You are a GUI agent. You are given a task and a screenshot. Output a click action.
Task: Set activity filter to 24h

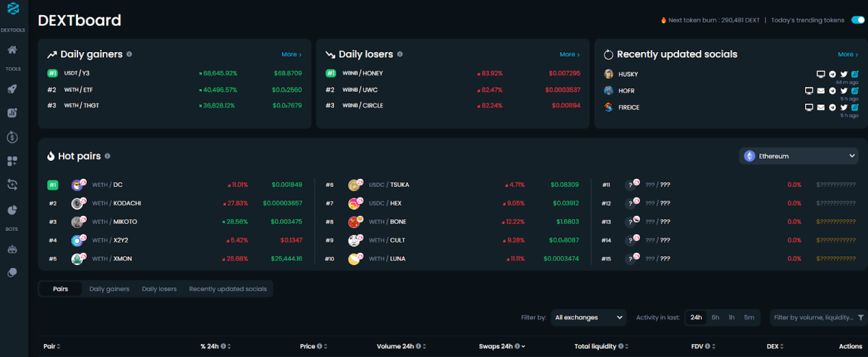tap(696, 317)
